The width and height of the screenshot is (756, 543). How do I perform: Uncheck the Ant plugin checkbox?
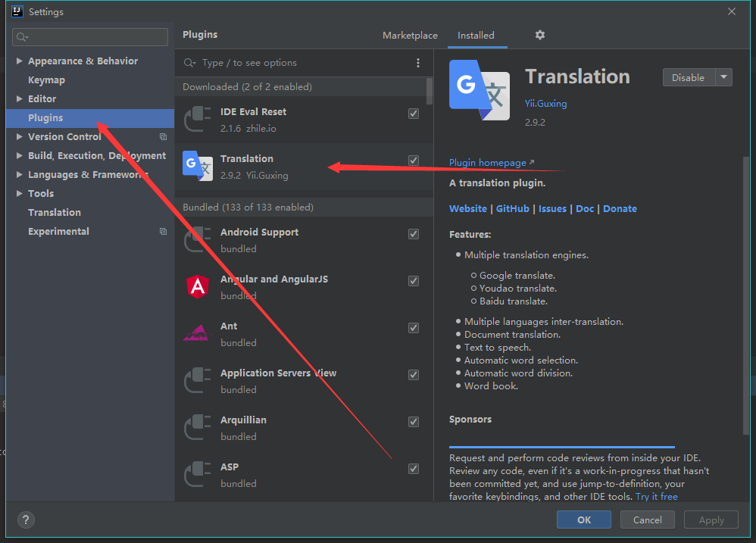pos(414,328)
